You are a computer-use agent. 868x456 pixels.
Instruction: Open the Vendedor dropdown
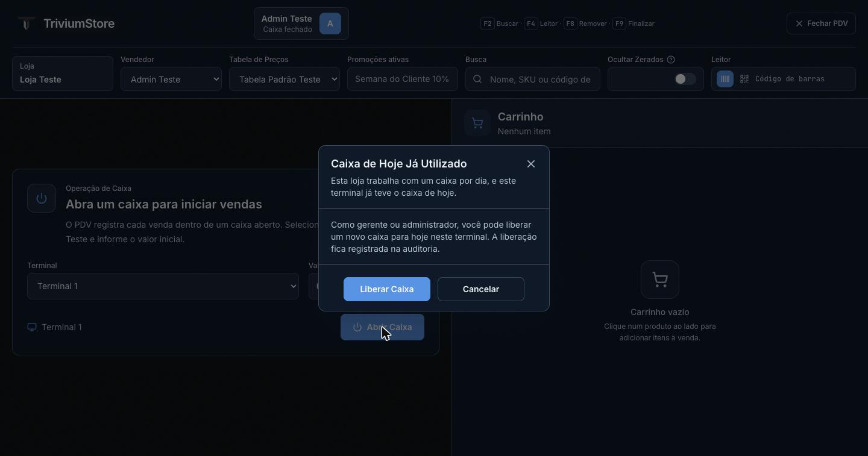tap(171, 79)
